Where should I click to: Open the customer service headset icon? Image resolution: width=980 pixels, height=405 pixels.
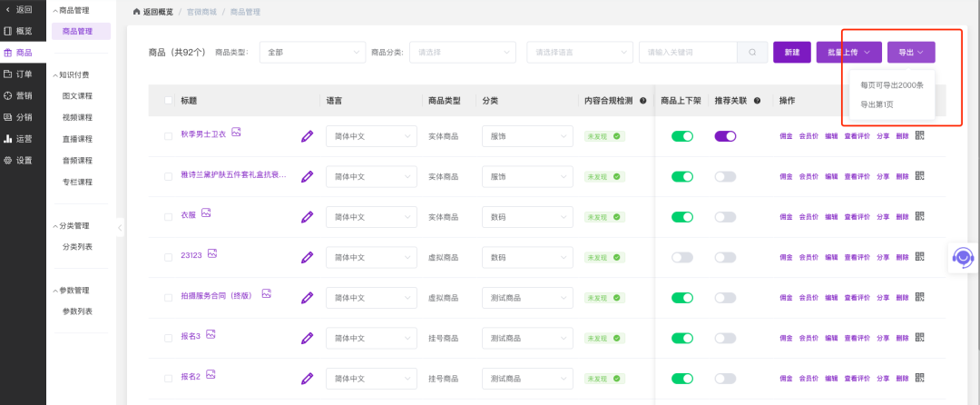(x=962, y=257)
